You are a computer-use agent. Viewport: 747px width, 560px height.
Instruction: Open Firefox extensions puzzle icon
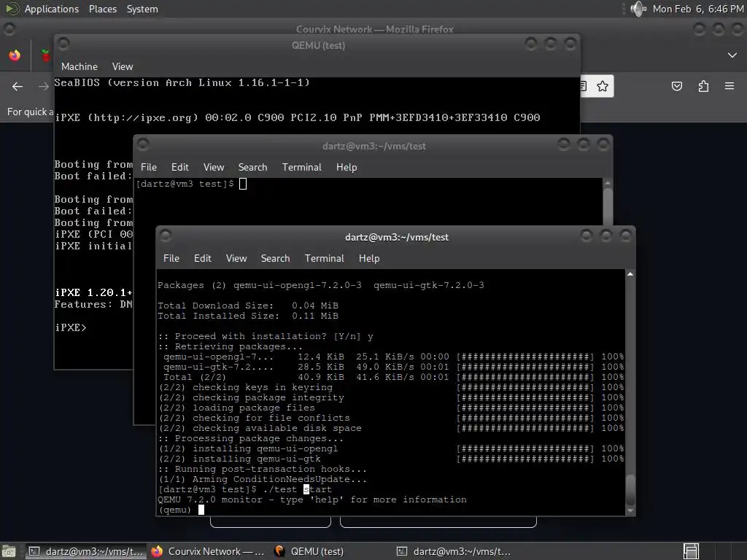(x=703, y=86)
